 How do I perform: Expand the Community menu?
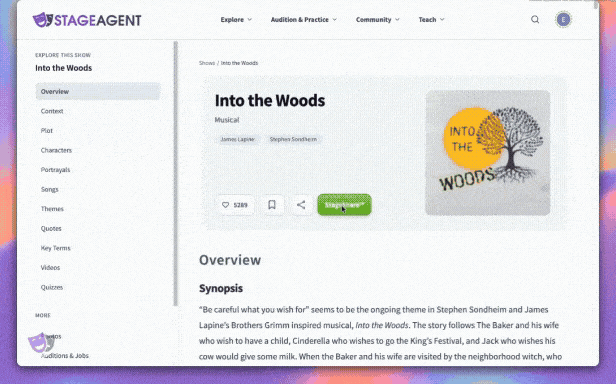(x=378, y=19)
